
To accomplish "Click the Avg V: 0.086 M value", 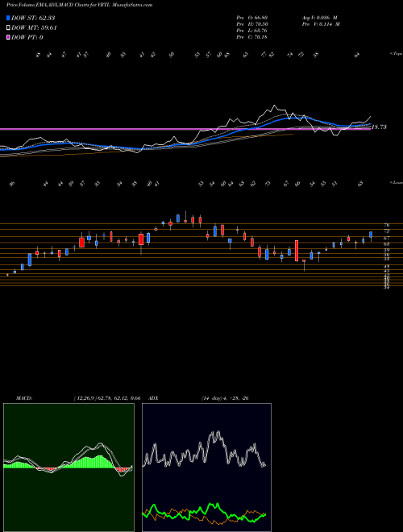I will pos(319,18).
